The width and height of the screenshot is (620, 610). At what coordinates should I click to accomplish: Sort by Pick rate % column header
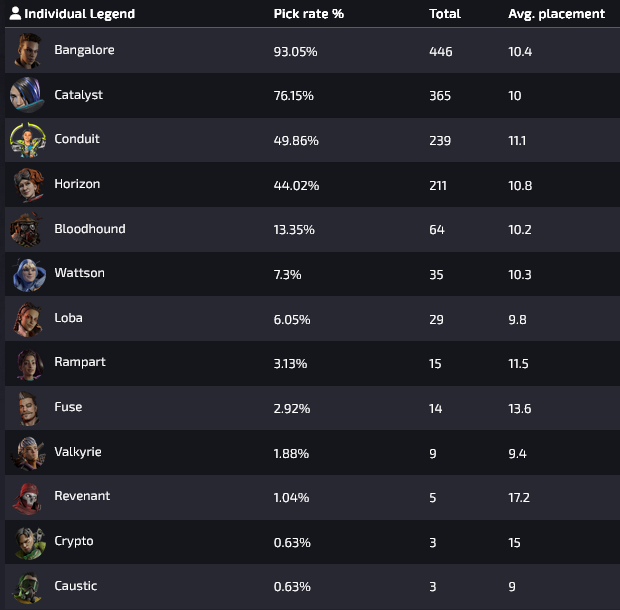point(308,14)
